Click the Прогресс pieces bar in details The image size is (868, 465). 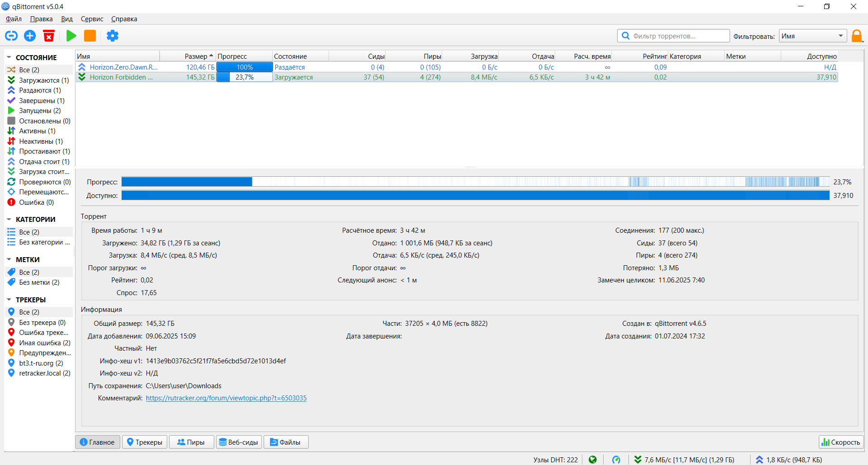click(476, 182)
